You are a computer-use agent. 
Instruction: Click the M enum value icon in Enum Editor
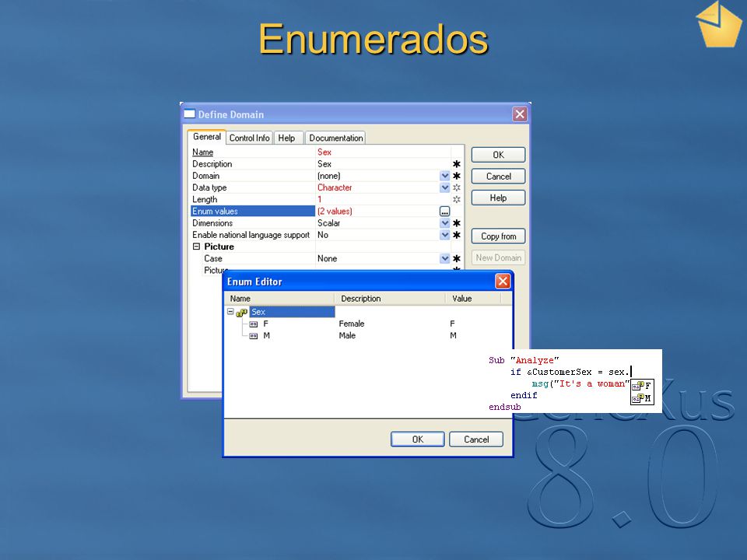coord(254,336)
